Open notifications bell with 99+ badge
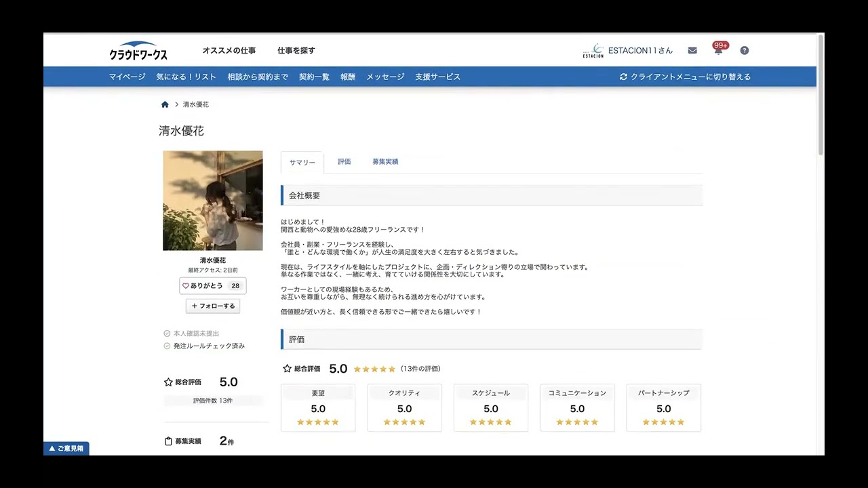This screenshot has width=868, height=488. pos(718,49)
